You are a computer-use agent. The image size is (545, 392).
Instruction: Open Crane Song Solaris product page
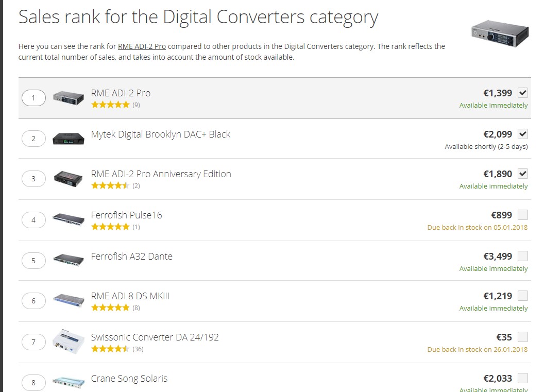(x=129, y=379)
